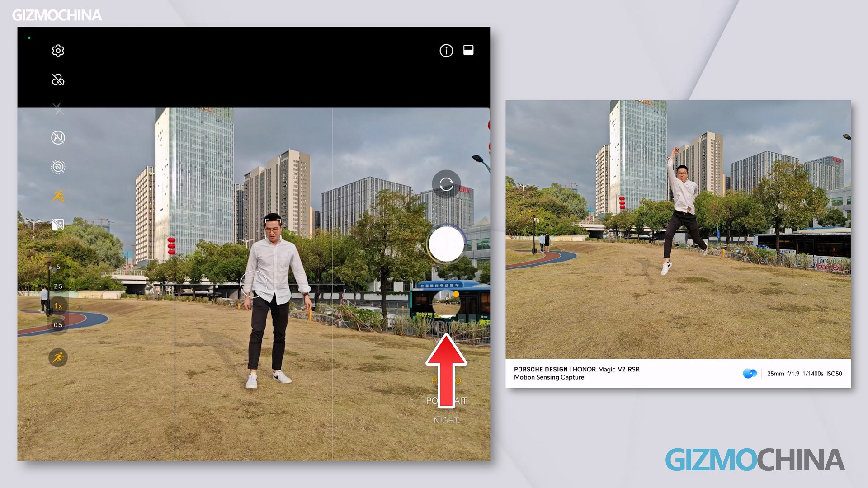Switch to NIGHT mode
Screen dimensions: 868x488
click(446, 420)
